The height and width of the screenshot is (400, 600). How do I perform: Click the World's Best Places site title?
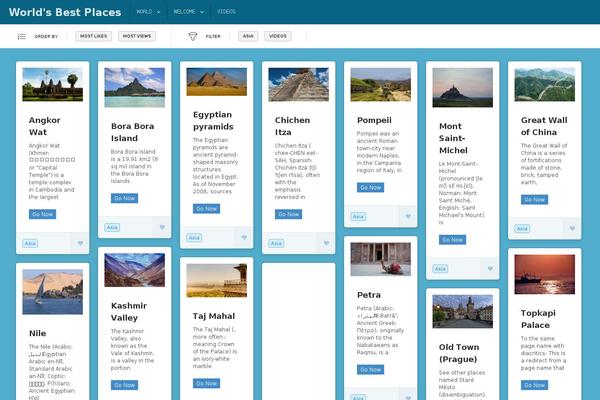pos(64,12)
